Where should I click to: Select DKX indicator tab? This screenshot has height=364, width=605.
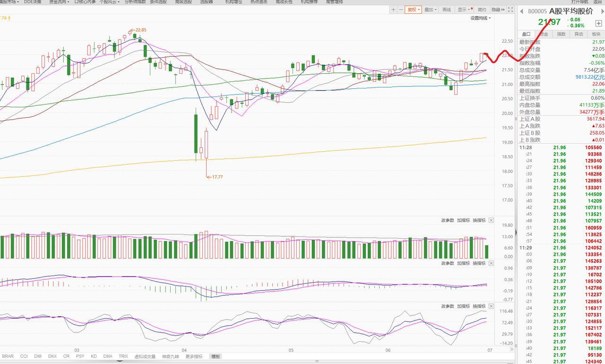point(52,356)
